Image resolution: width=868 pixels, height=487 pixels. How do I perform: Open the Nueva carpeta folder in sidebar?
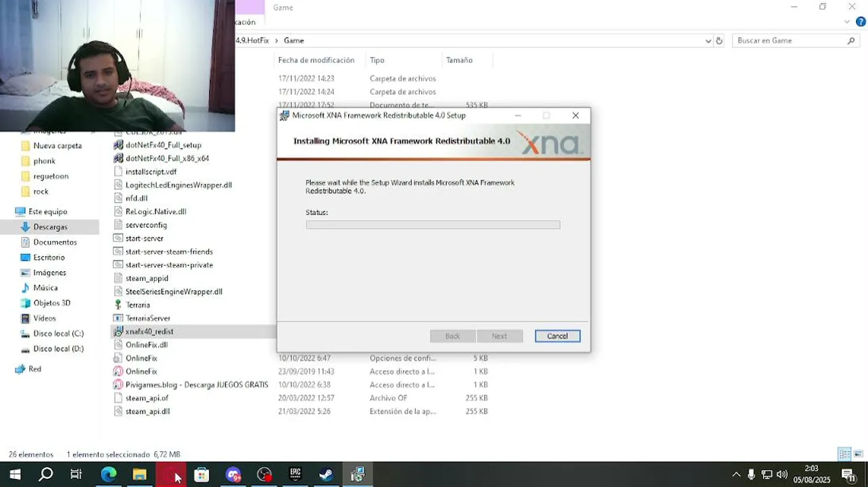57,146
